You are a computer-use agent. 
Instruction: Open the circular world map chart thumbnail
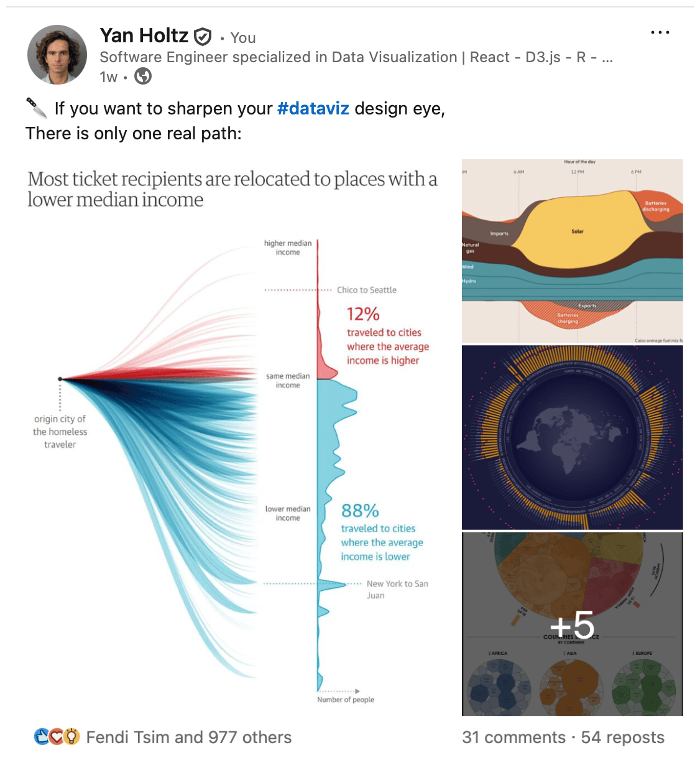click(x=572, y=437)
